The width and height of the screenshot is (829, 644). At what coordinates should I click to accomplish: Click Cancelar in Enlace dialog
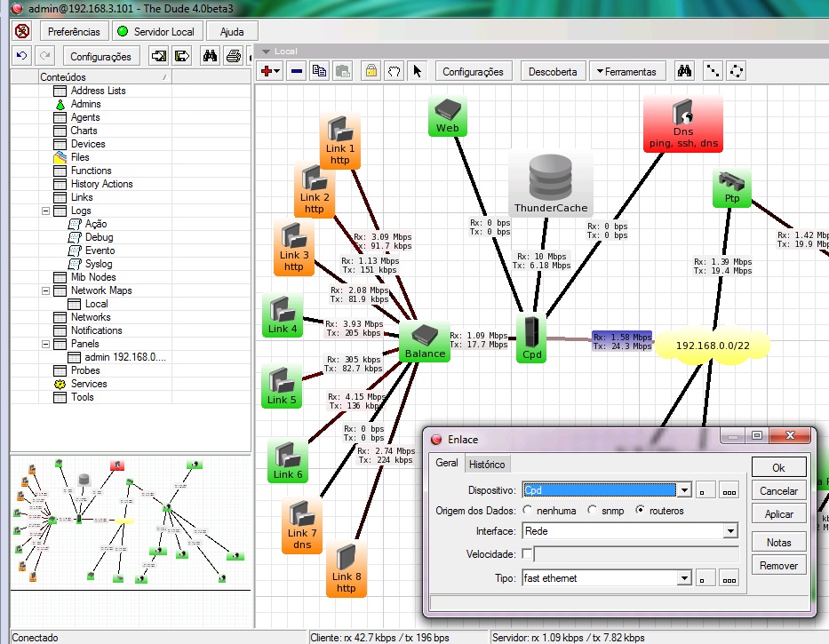point(778,490)
